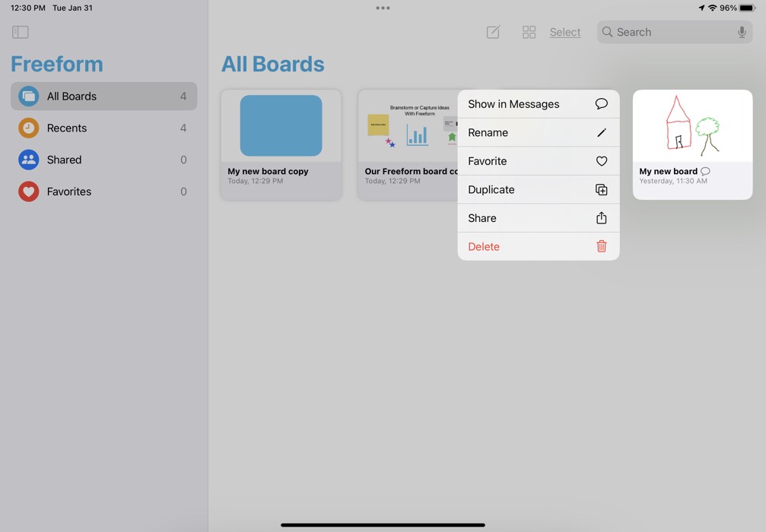
Task: Click the red trash icon for Delete
Action: pyautogui.click(x=602, y=246)
